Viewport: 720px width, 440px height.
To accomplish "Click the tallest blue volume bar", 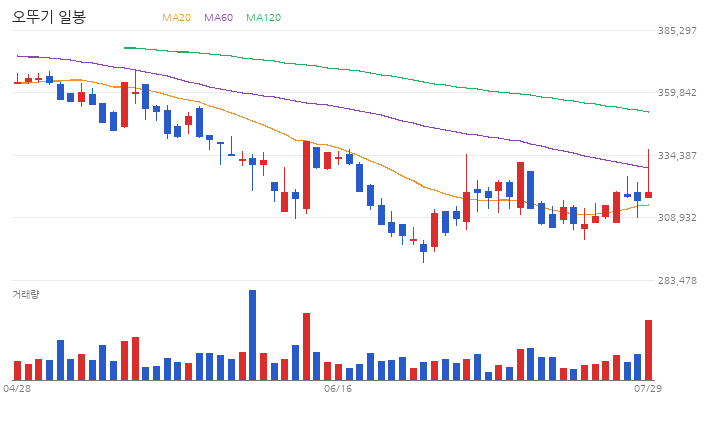I will 253,335.
